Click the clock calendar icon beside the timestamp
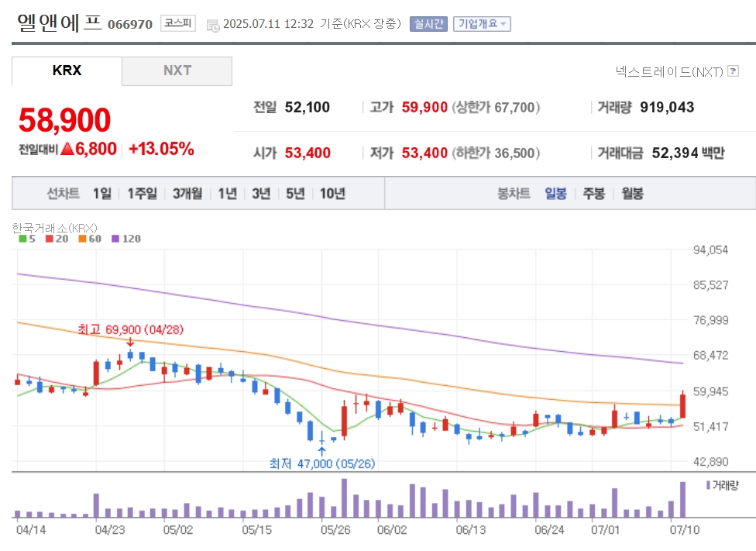Image resolution: width=756 pixels, height=551 pixels. pyautogui.click(x=212, y=26)
